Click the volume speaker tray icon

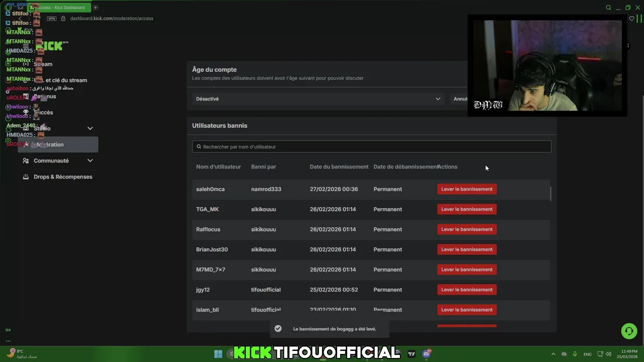[x=608, y=354]
